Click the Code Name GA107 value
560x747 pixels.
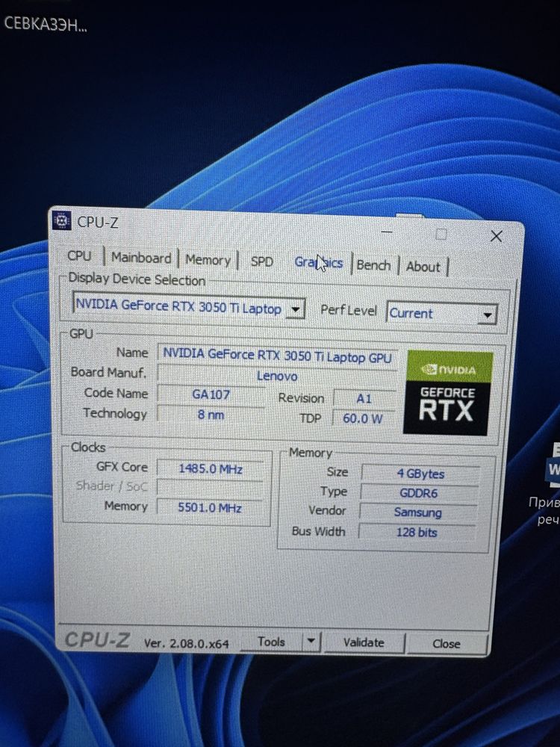pyautogui.click(x=211, y=395)
